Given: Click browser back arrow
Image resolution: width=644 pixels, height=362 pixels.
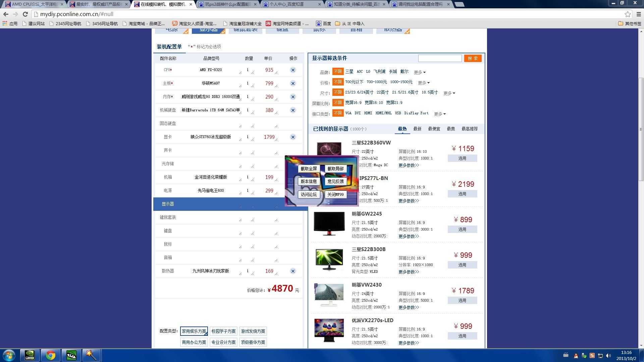Looking at the screenshot, I should [6, 14].
